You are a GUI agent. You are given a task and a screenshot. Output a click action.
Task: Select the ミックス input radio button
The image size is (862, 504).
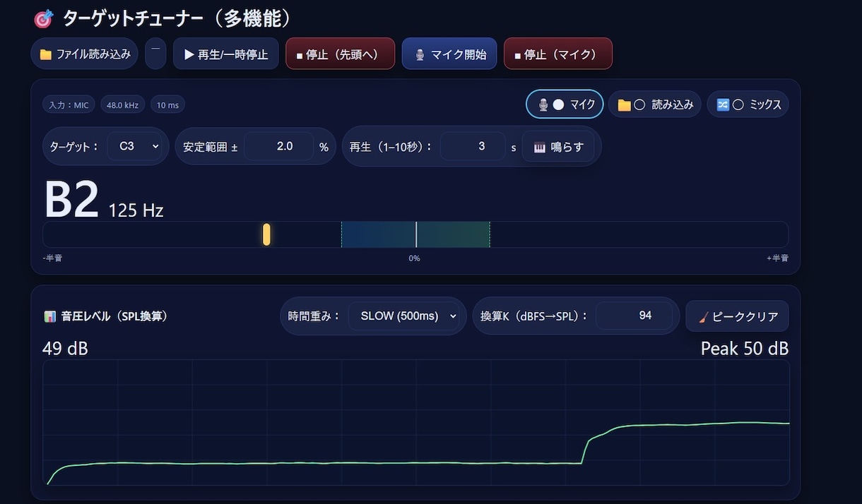click(738, 104)
